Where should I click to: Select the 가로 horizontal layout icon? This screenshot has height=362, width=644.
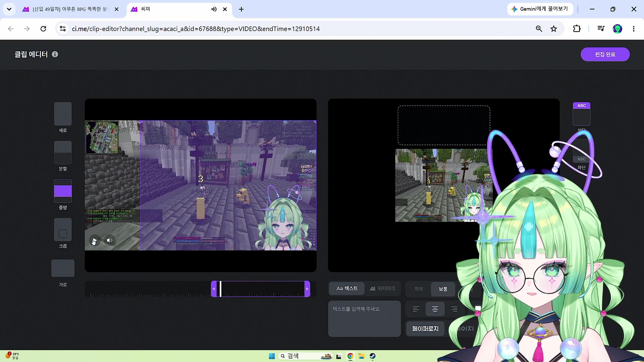tap(63, 268)
